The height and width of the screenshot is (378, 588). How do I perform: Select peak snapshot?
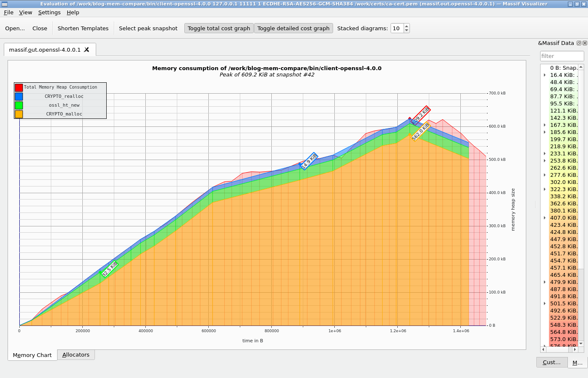(x=148, y=28)
